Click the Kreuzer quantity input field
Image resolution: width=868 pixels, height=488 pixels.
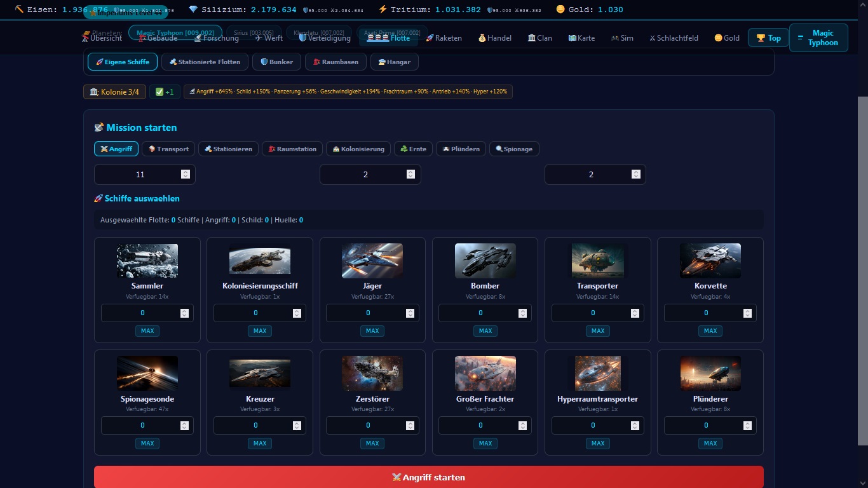coord(260,425)
